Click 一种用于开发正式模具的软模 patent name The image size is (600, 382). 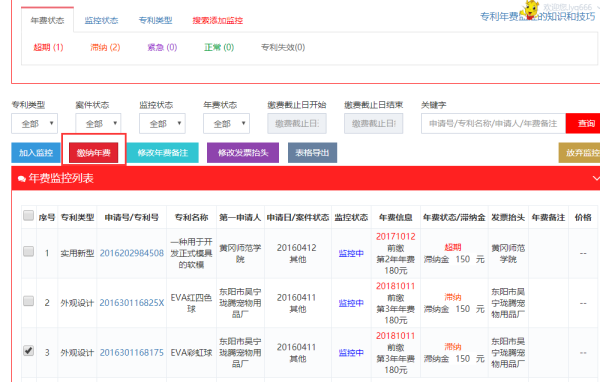(x=191, y=253)
